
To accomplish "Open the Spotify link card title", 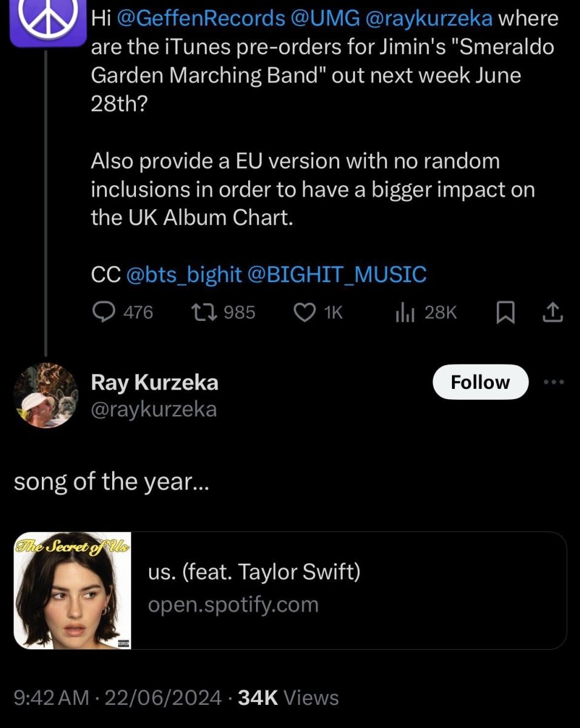I will coord(254,571).
